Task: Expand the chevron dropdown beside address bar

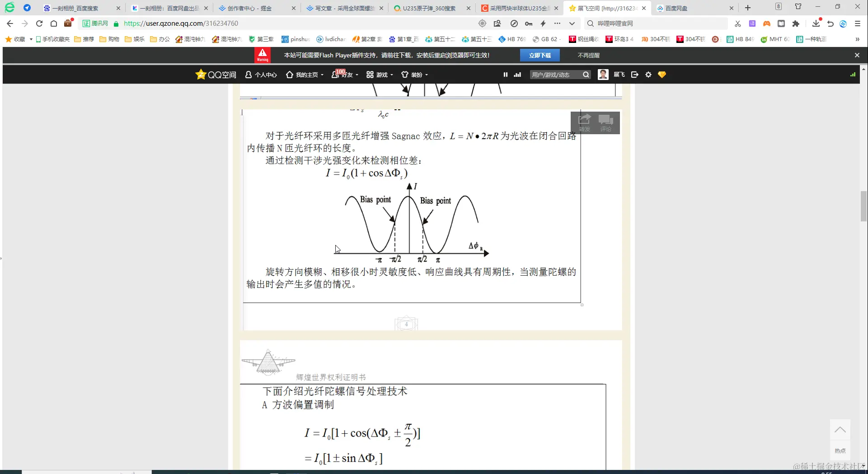Action: [x=572, y=23]
